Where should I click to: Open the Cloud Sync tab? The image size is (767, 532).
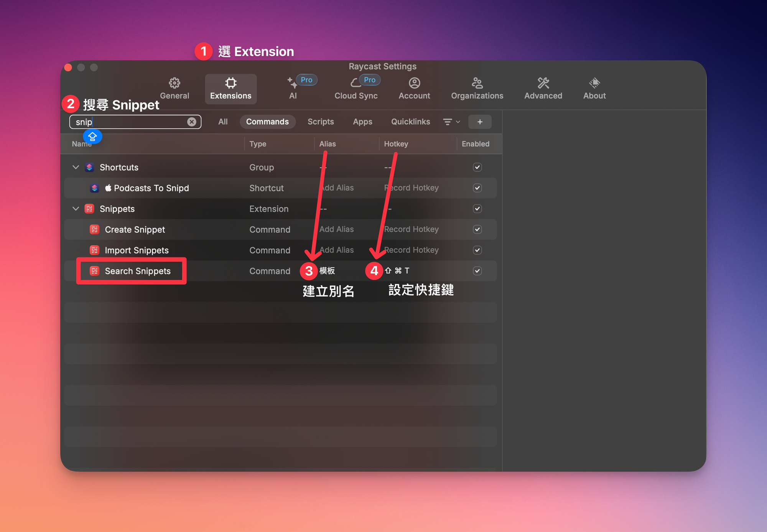click(356, 89)
